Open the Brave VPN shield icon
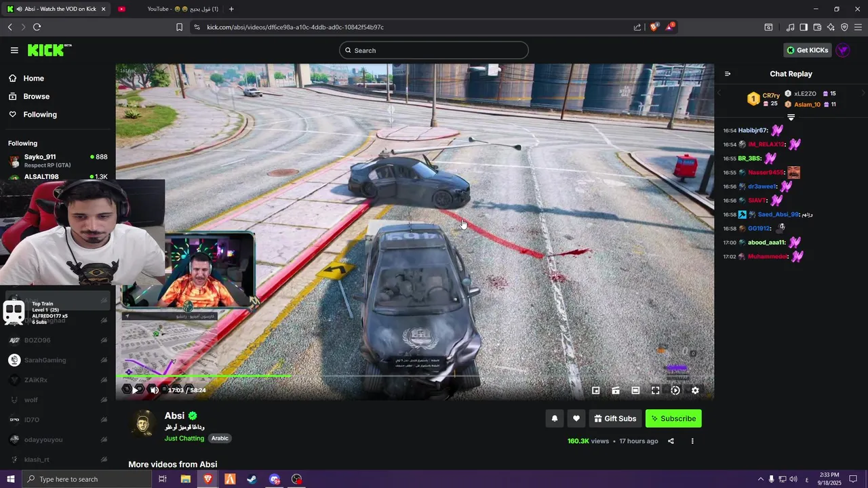The image size is (868, 488). [x=844, y=27]
